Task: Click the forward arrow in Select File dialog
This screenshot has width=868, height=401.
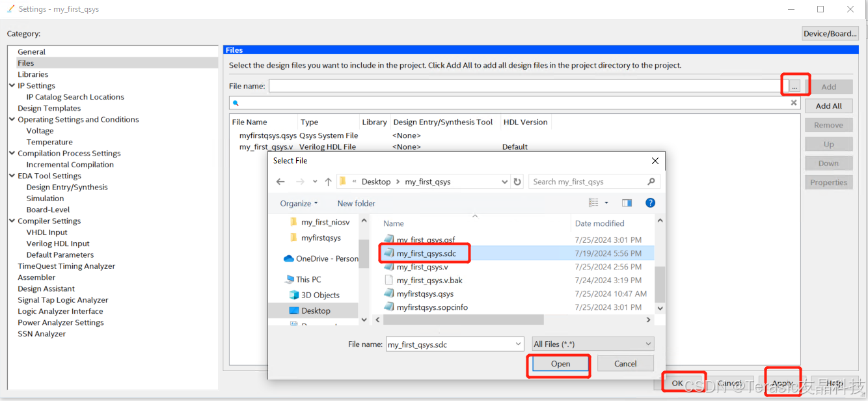Action: [x=300, y=182]
